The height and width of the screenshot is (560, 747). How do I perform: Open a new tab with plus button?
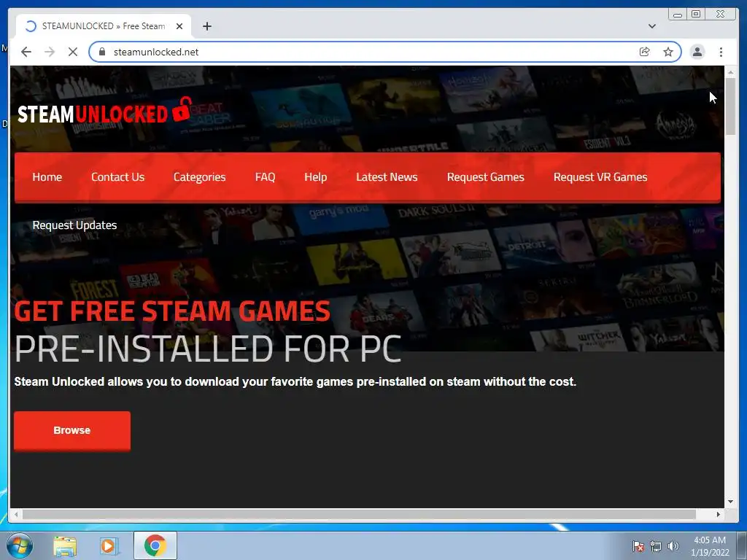206,26
